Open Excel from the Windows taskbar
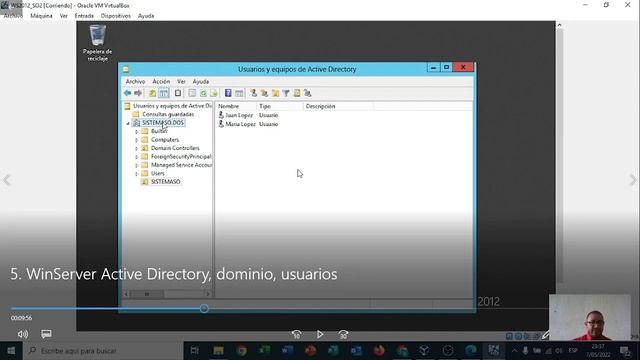The image size is (640, 360). coord(264,351)
